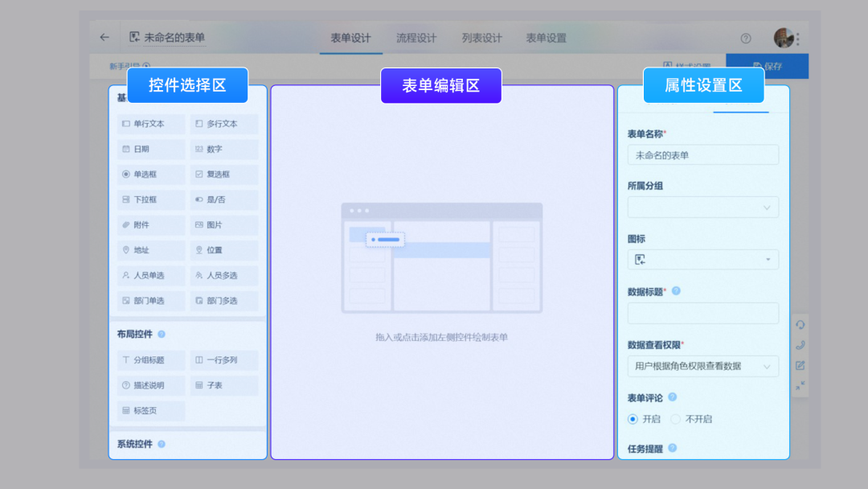
Task: Expand the 数据查看权限 dropdown
Action: click(x=702, y=365)
